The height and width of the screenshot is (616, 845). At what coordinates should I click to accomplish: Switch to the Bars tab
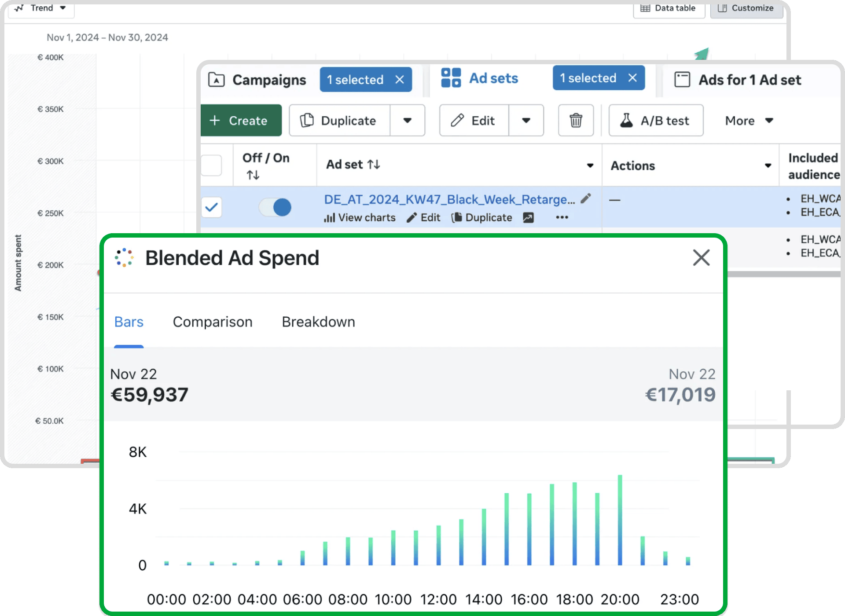click(x=129, y=322)
